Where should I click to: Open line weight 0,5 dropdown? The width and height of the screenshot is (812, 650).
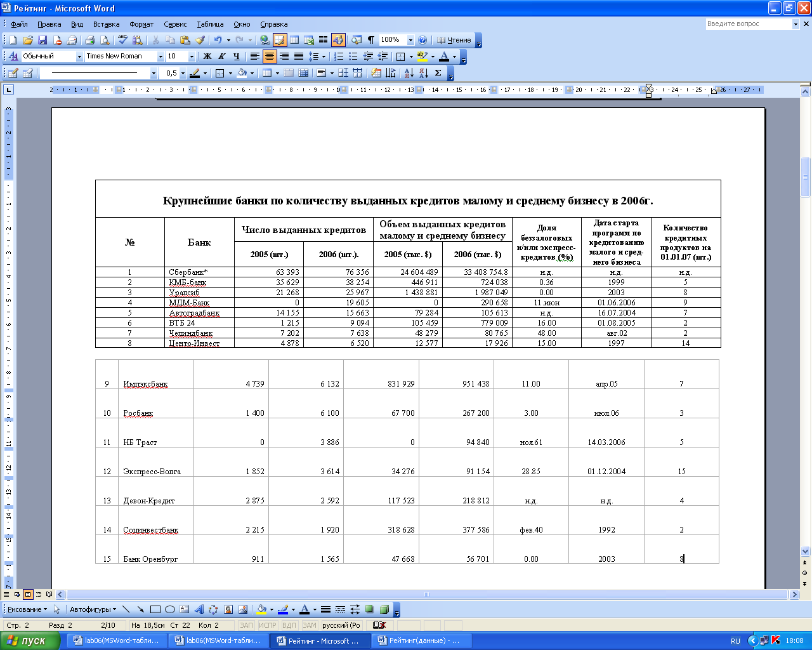183,73
